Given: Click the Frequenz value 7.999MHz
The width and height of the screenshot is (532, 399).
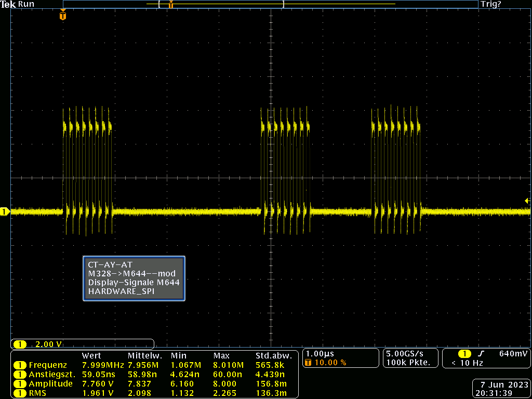Looking at the screenshot, I should point(103,365).
